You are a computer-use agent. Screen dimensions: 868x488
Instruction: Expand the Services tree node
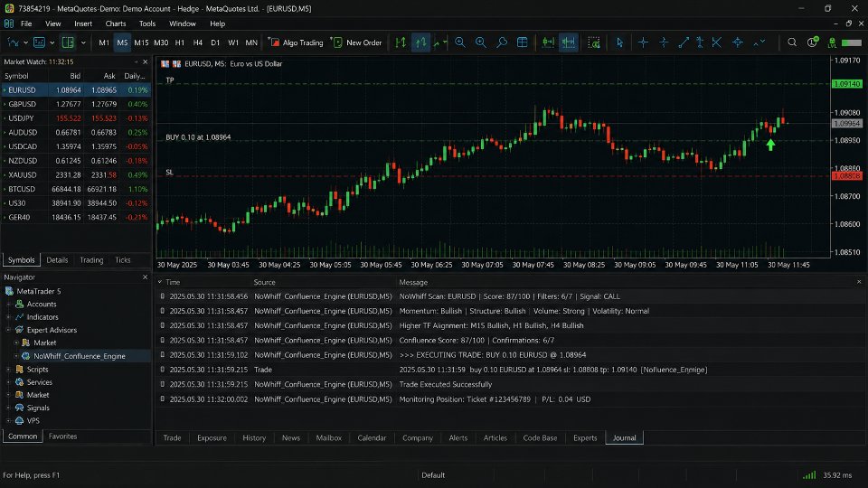click(x=8, y=382)
